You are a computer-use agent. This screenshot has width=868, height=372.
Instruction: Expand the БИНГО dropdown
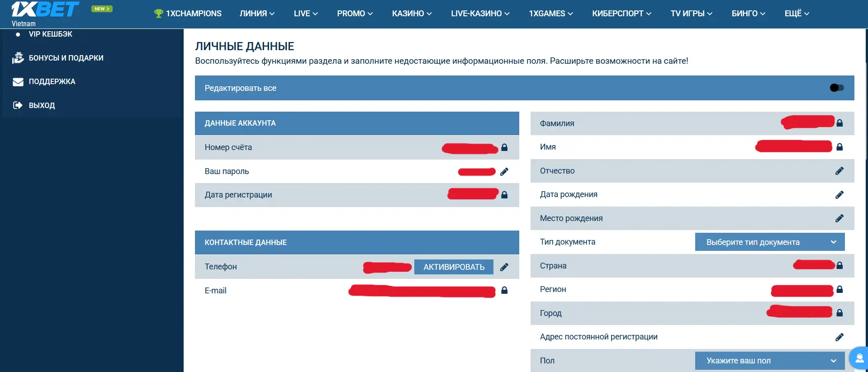pyautogui.click(x=749, y=14)
